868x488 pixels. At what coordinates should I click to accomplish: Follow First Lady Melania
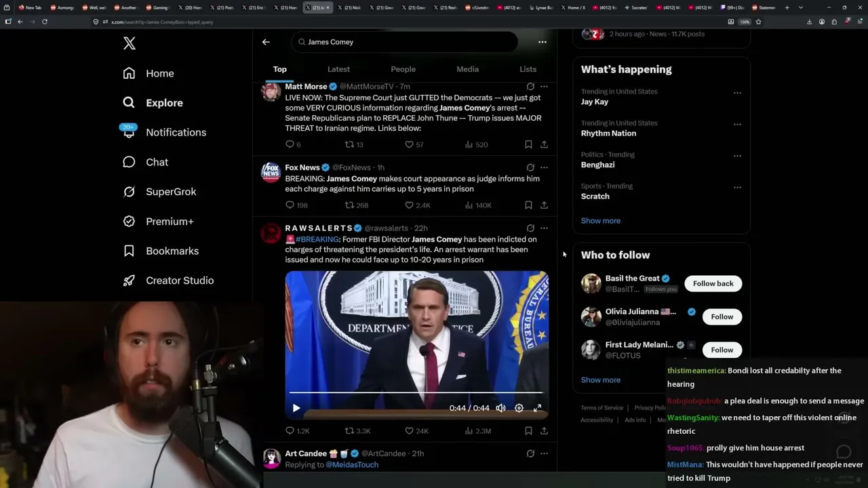coord(722,350)
